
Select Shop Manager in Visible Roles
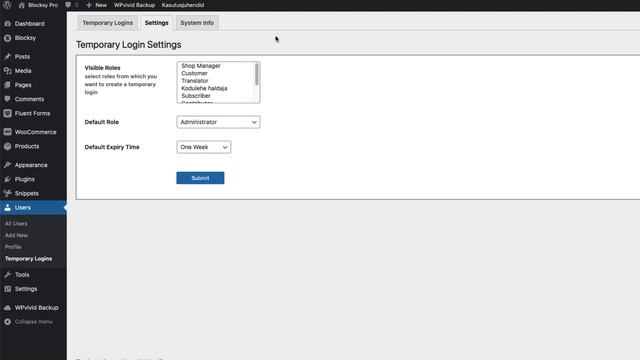point(201,66)
